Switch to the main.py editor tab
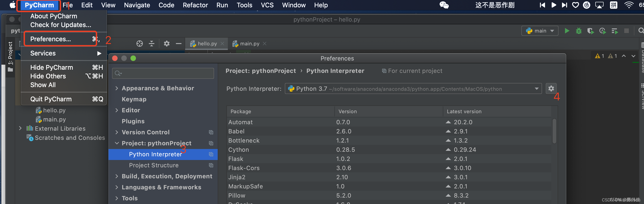The image size is (644, 204). 249,44
